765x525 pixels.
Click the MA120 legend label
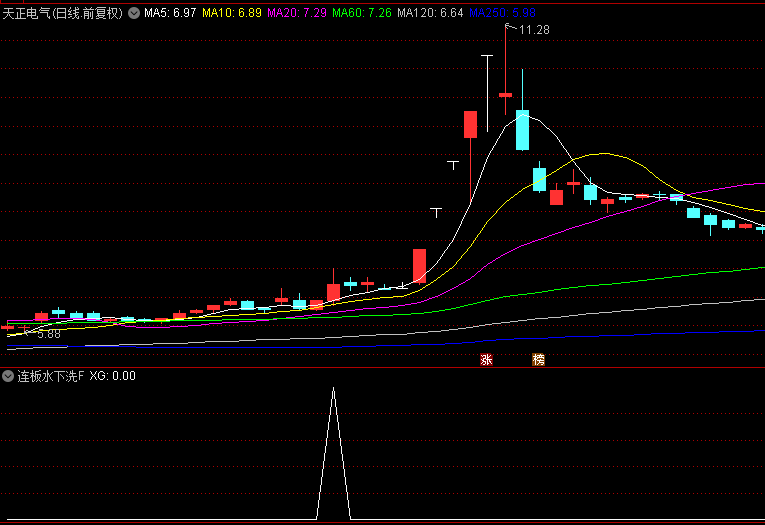tap(429, 14)
